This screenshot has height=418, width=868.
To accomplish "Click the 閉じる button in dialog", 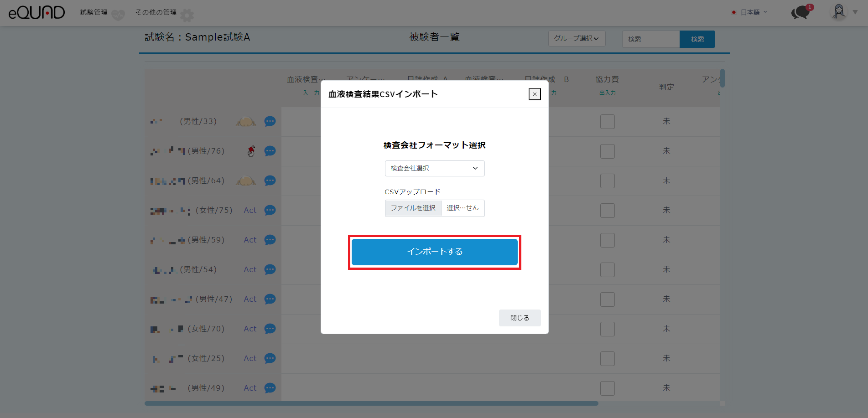I will pyautogui.click(x=520, y=318).
